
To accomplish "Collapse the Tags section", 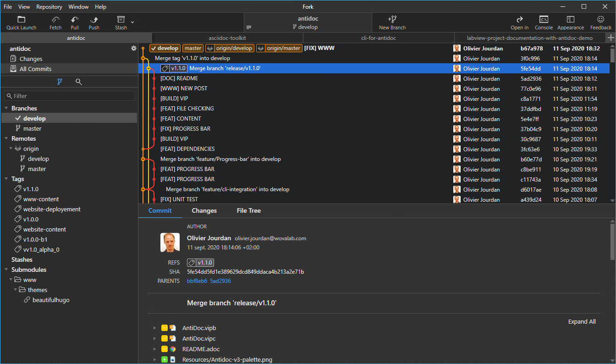I will [x=6, y=179].
